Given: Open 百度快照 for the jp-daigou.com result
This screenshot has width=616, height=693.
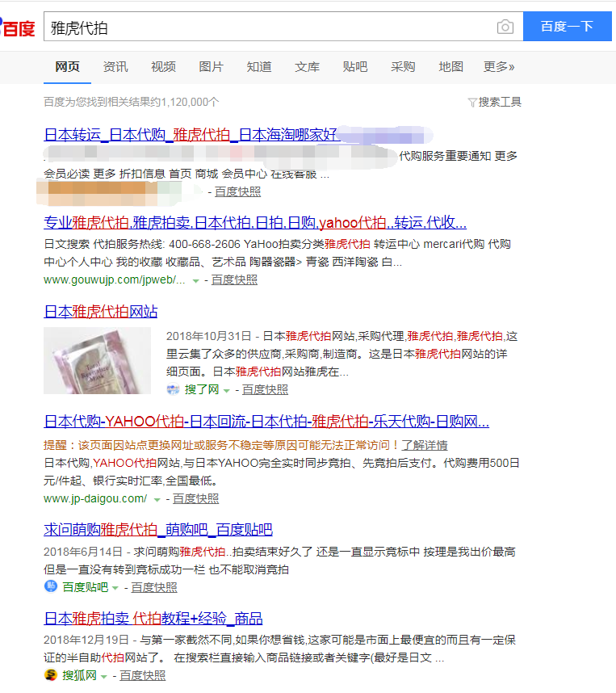Looking at the screenshot, I should 195,498.
